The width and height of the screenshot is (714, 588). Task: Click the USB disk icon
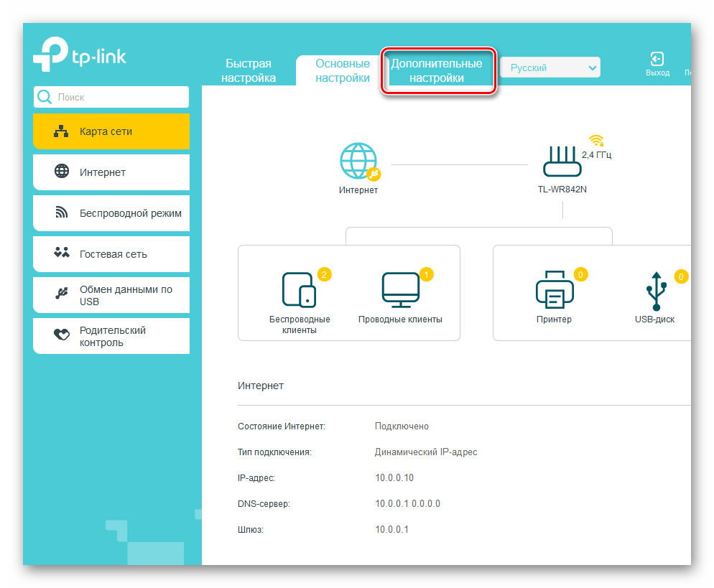click(x=655, y=291)
